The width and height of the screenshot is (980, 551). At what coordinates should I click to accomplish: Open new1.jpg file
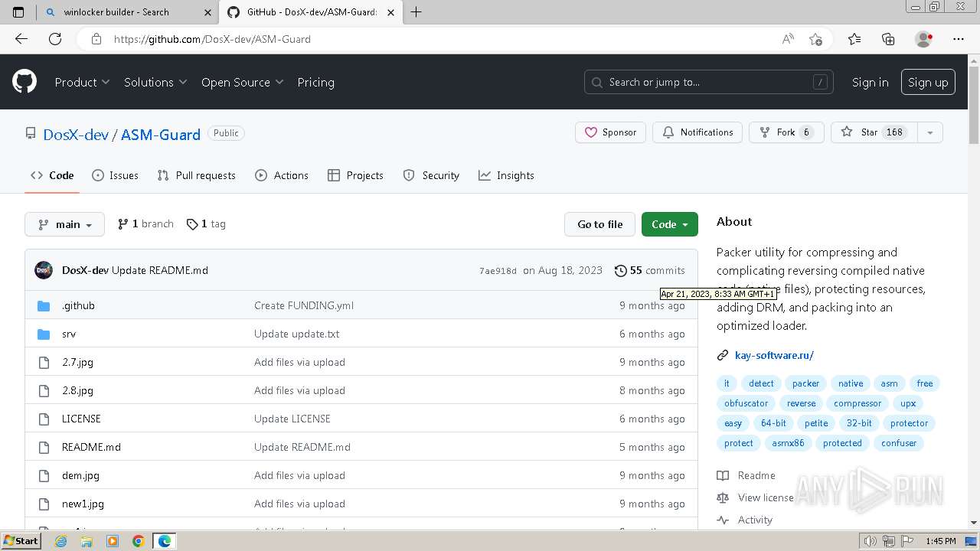point(83,504)
